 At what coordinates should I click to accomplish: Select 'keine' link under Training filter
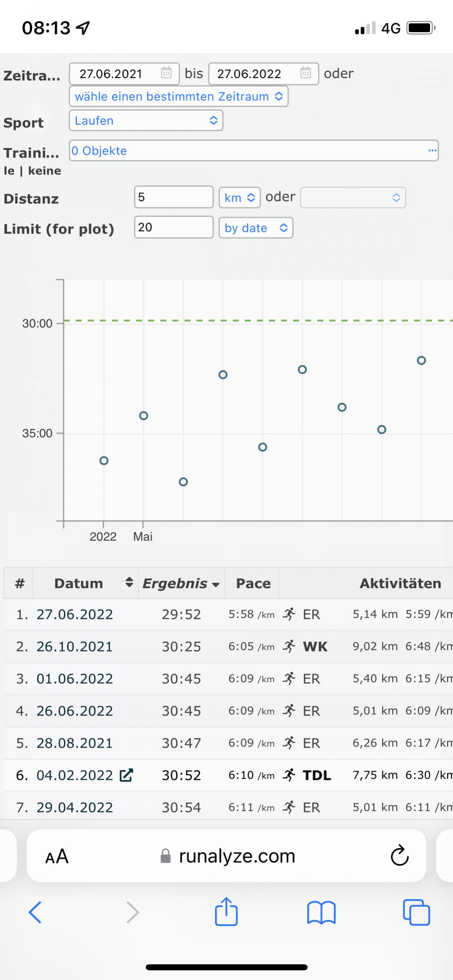click(x=44, y=171)
